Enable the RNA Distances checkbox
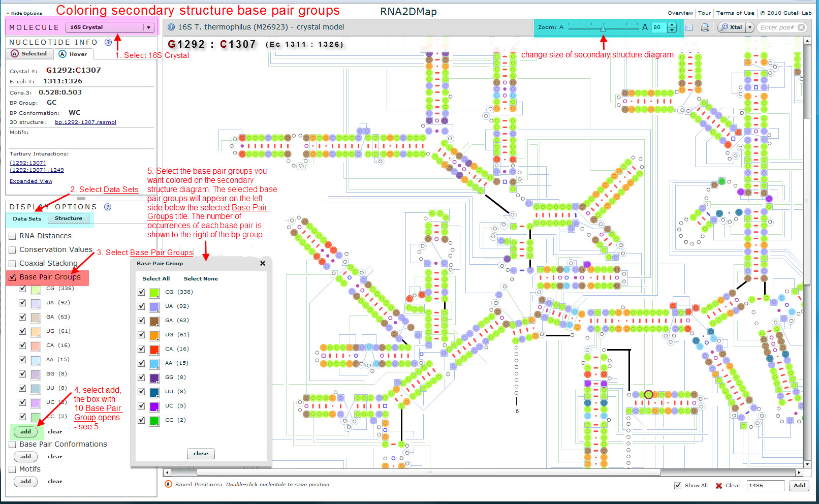 click(x=13, y=236)
